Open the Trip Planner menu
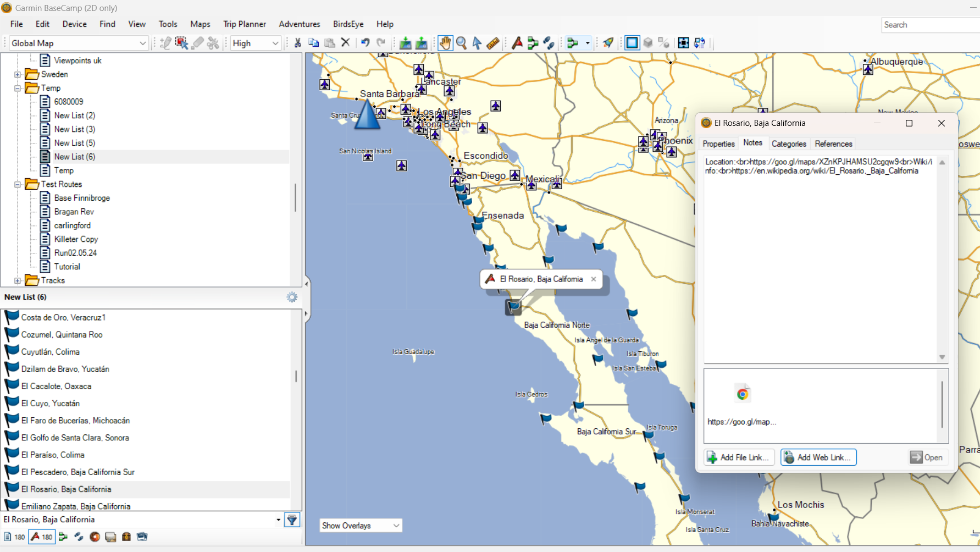The image size is (980, 552). [x=245, y=24]
